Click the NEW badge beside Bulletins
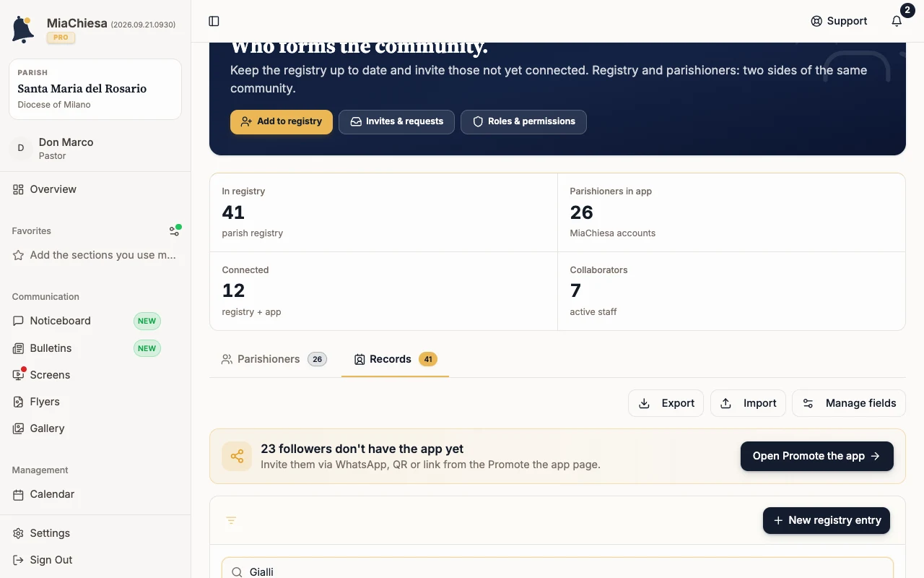Viewport: 924px width, 578px height. tap(147, 348)
